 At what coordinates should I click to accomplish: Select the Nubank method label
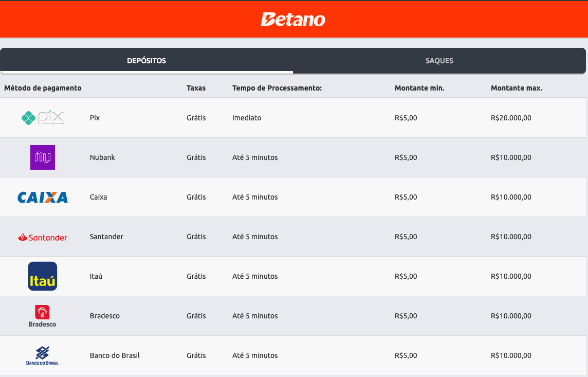[102, 157]
